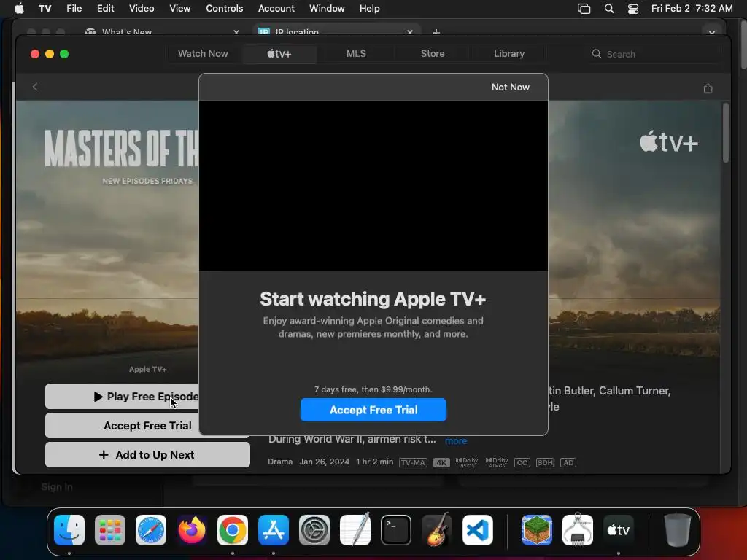Viewport: 747px width, 560px height.
Task: Click the Dolby Atmos badge
Action: coord(497,462)
